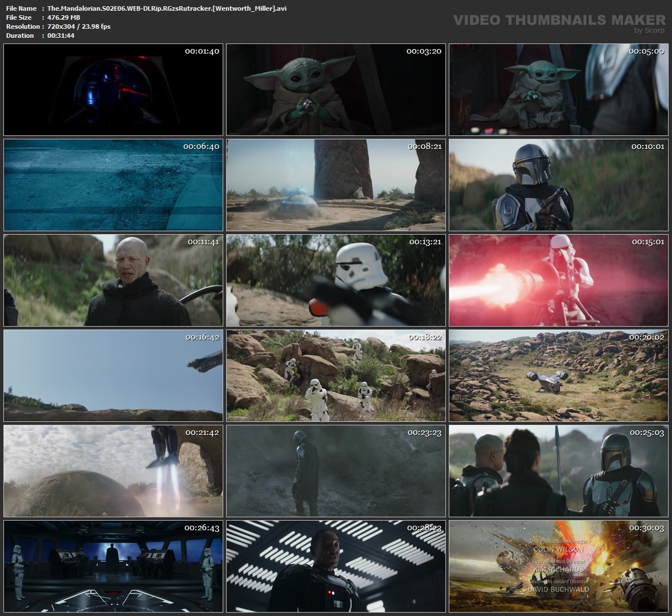Click the duration value 00:31:44

point(60,35)
